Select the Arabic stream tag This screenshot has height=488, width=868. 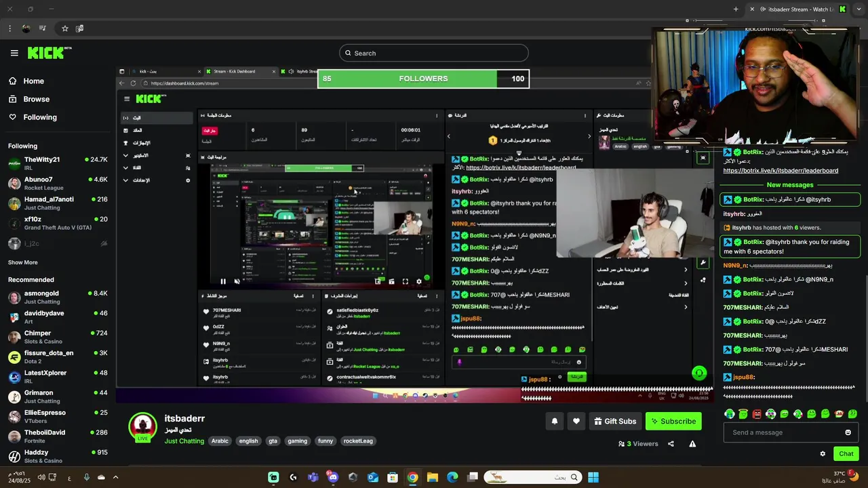click(x=220, y=441)
